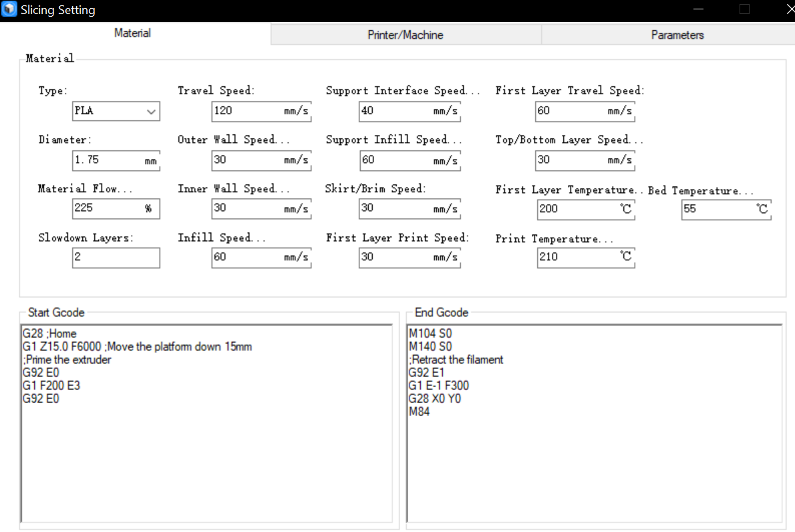
Task: Click the First Layer Temperature field
Action: click(586, 209)
